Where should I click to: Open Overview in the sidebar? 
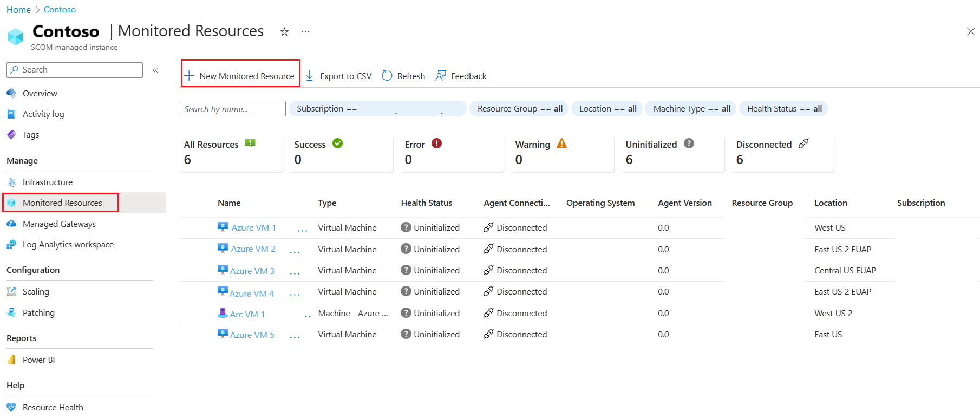point(40,93)
